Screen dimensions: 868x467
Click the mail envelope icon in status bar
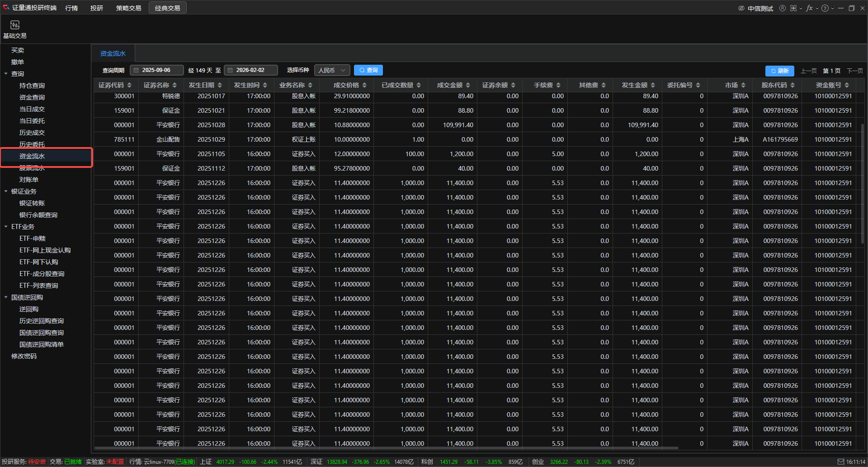[x=841, y=462]
